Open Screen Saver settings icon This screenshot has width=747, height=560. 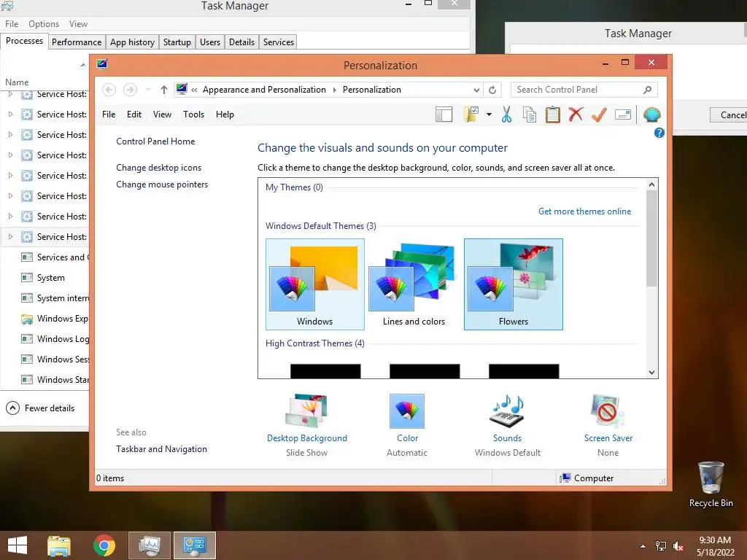pos(608,411)
